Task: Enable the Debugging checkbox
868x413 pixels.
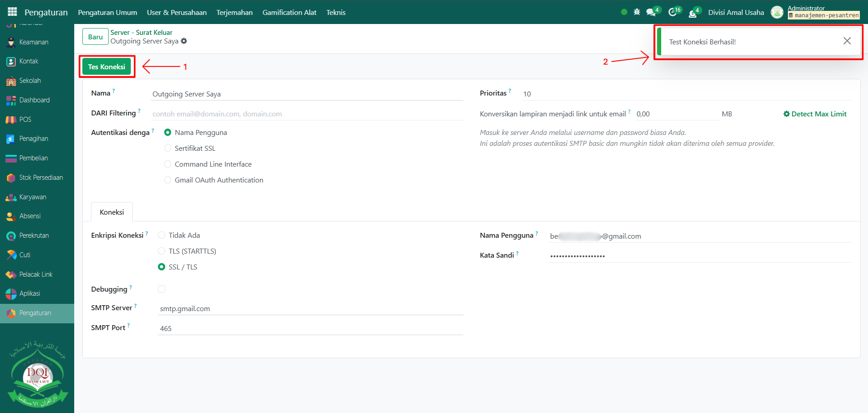Action: point(162,289)
